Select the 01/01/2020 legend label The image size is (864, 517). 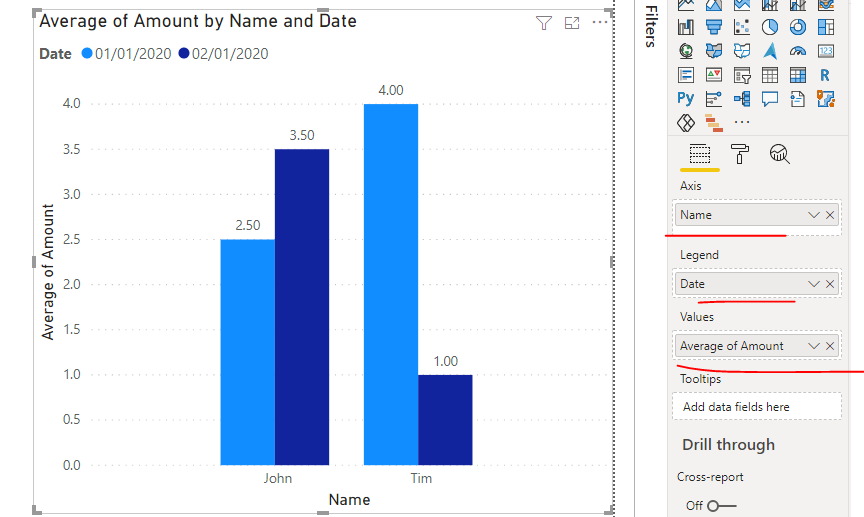coord(133,53)
